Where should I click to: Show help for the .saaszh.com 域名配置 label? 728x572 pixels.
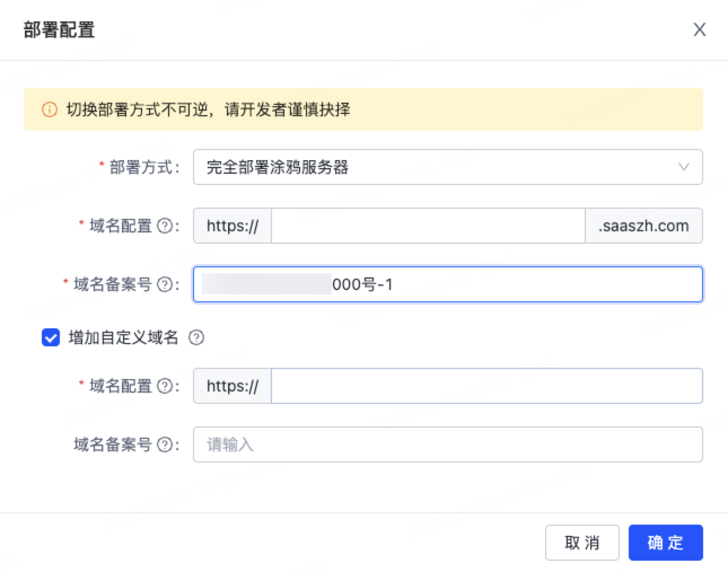click(x=164, y=226)
